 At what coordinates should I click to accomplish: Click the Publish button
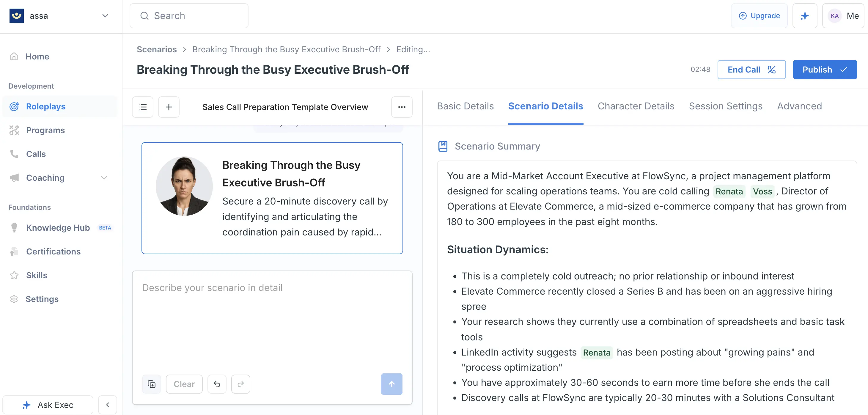[x=825, y=70]
